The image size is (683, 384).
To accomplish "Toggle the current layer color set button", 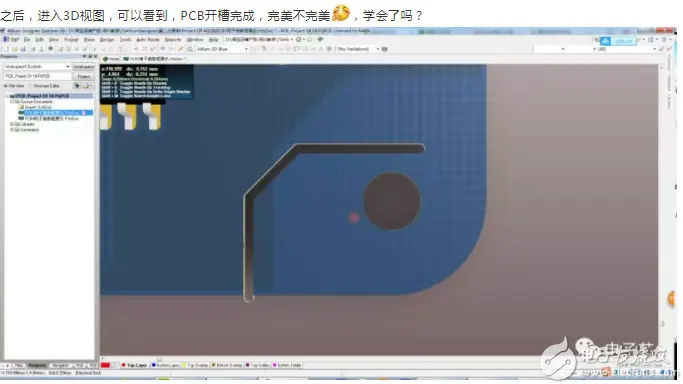I will click(105, 365).
